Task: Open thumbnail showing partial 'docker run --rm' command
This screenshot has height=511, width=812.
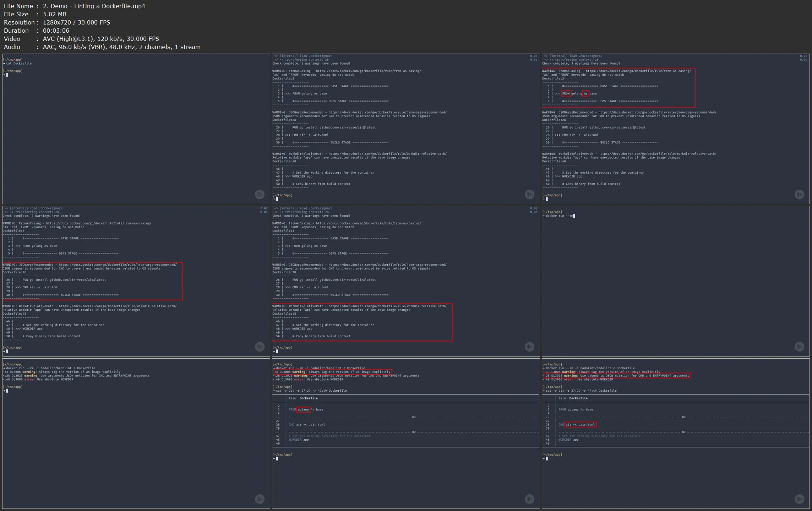Action: click(x=676, y=281)
